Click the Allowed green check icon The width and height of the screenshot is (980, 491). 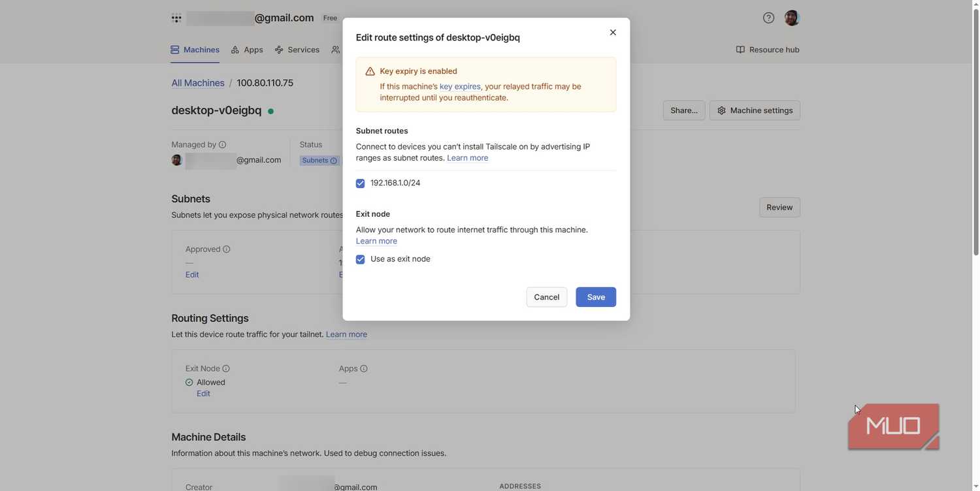pos(189,383)
